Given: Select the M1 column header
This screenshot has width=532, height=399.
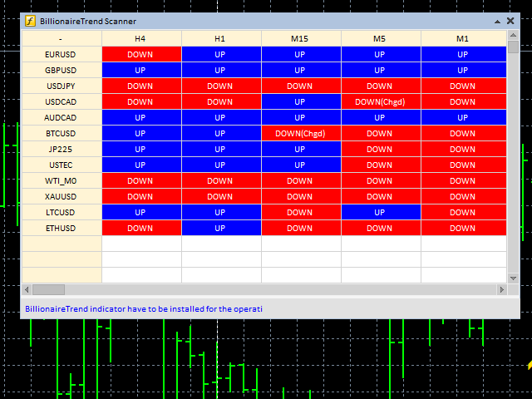Looking at the screenshot, I should tap(464, 39).
